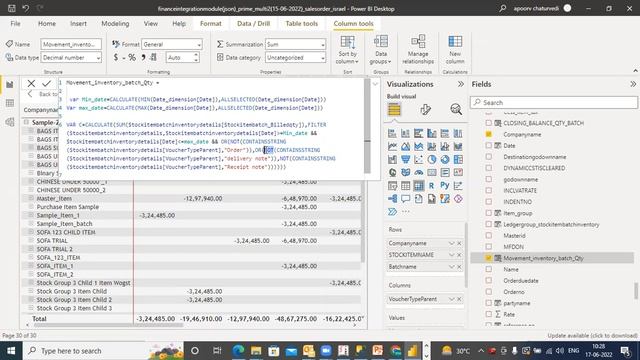Viewport: 640px width, 360px height.
Task: Switch to Model view icon
Action: coord(10,122)
